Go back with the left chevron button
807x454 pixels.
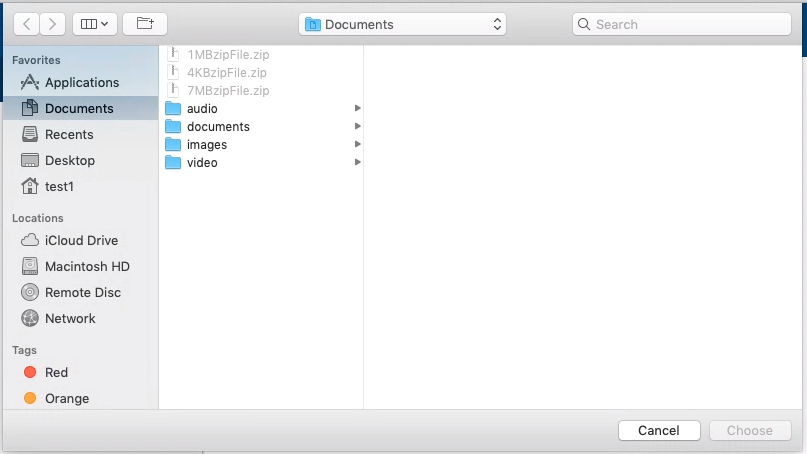26,24
